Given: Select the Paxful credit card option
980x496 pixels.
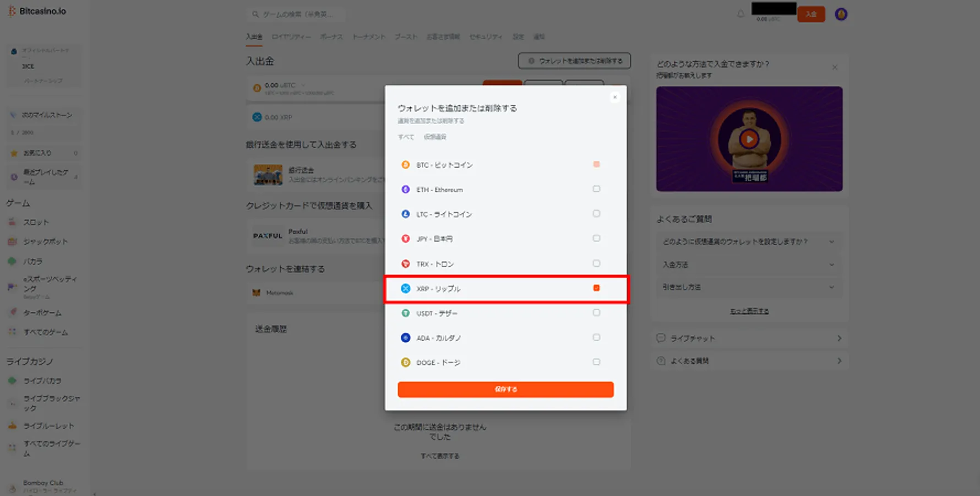Looking at the screenshot, I should tap(317, 236).
